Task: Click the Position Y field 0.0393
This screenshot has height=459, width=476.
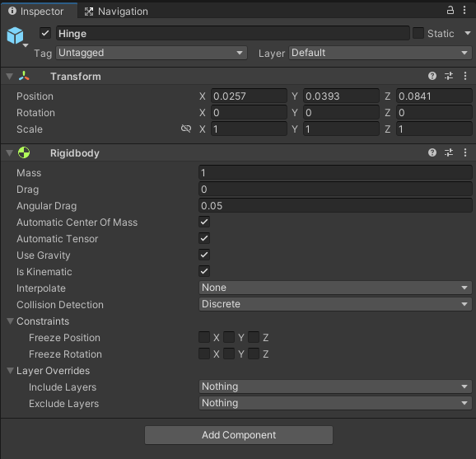Action: tap(341, 96)
